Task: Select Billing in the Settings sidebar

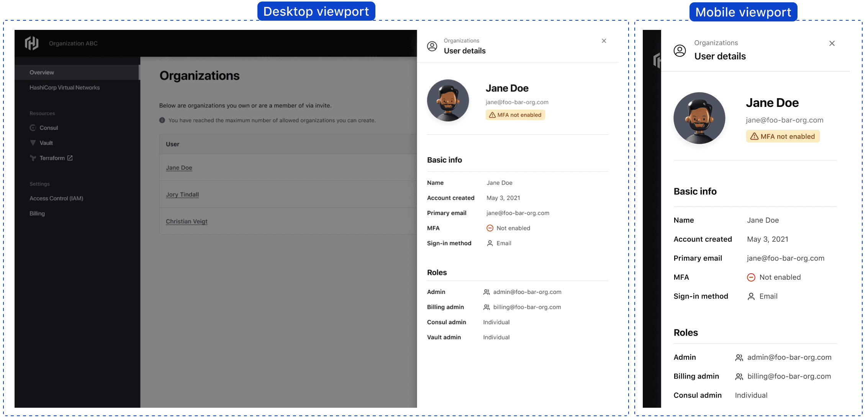Action: (x=37, y=213)
